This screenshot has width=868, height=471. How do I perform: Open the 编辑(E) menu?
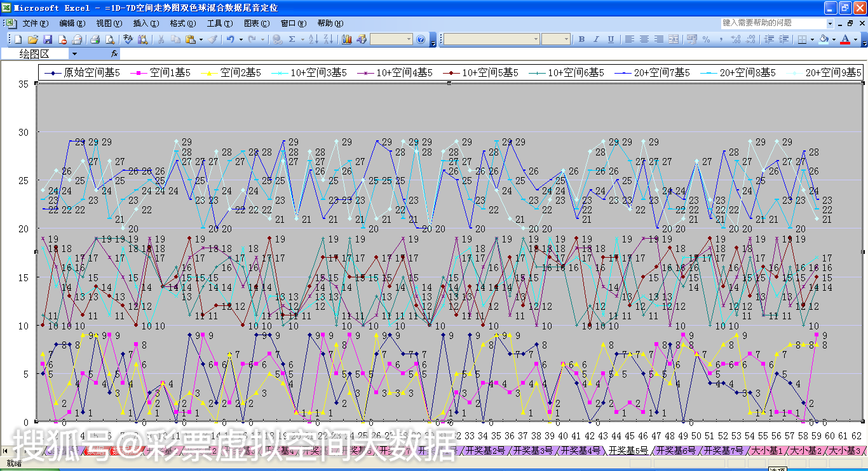72,23
